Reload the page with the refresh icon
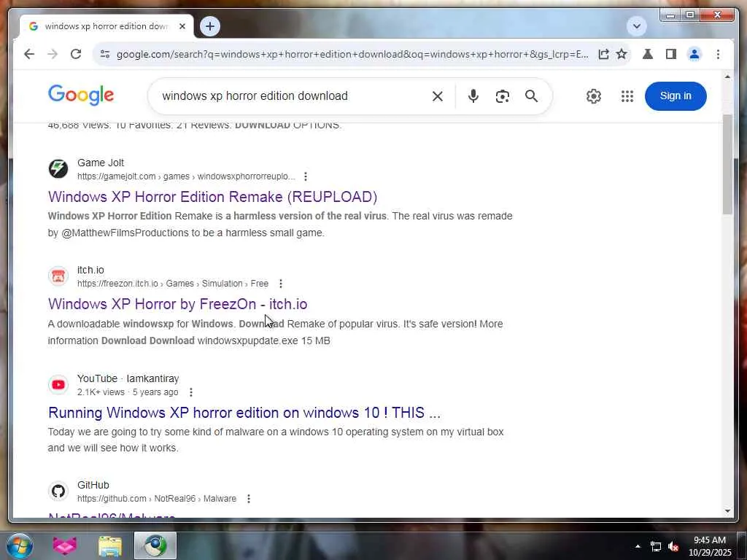This screenshot has height=560, width=747. click(76, 54)
